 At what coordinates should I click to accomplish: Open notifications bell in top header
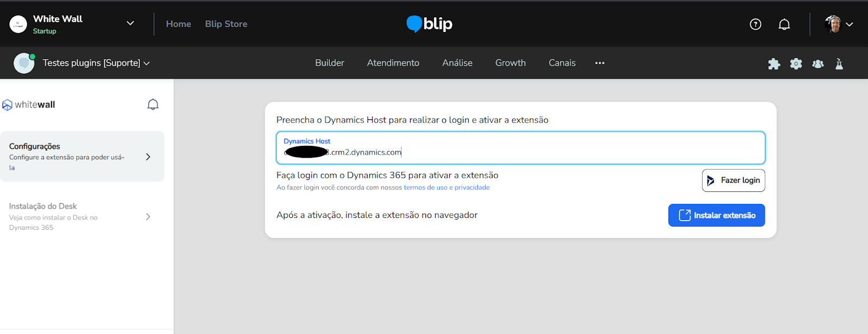tap(784, 24)
